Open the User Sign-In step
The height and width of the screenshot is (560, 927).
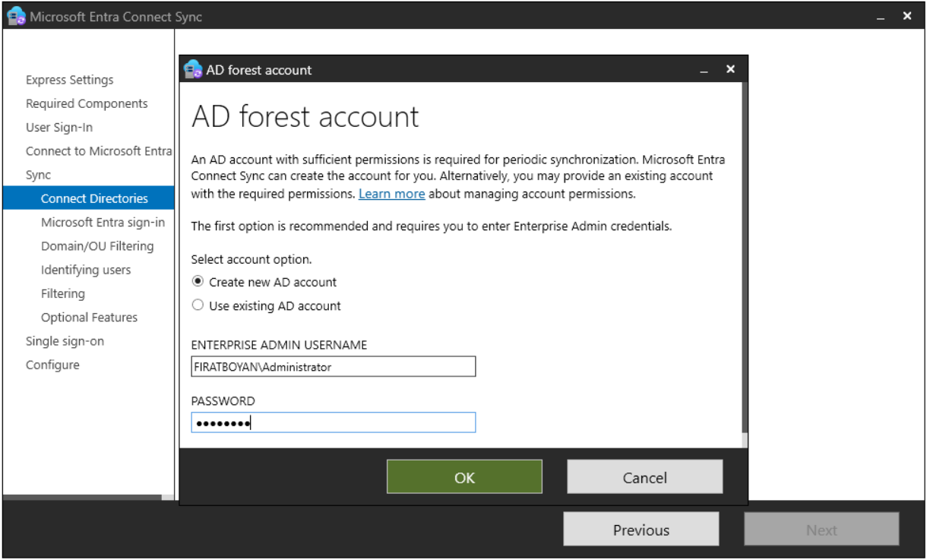[59, 127]
